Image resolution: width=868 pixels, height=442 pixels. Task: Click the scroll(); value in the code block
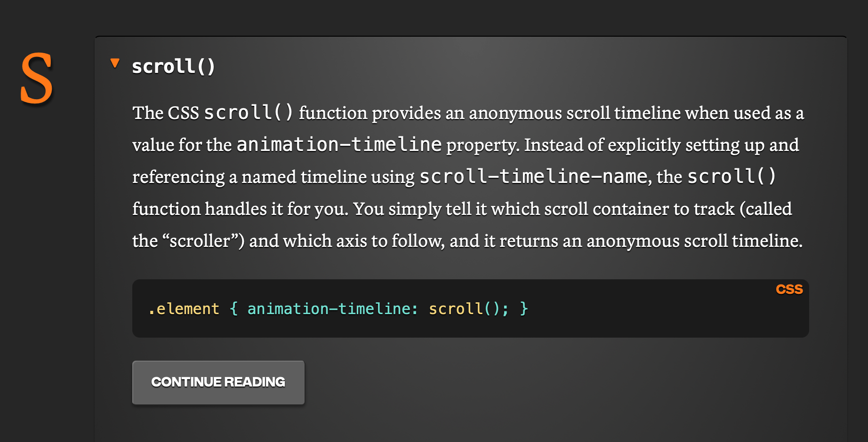(468, 309)
